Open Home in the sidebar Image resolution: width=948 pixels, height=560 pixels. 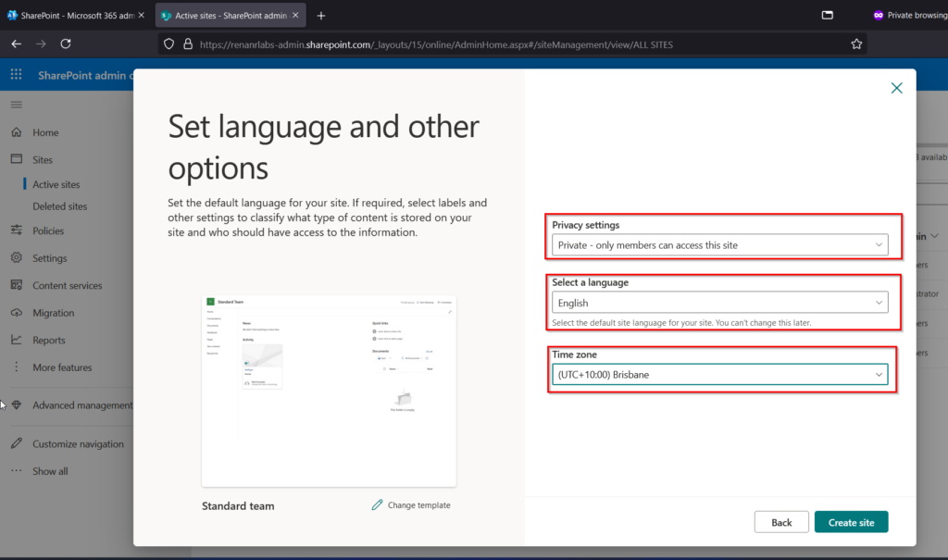click(x=45, y=132)
